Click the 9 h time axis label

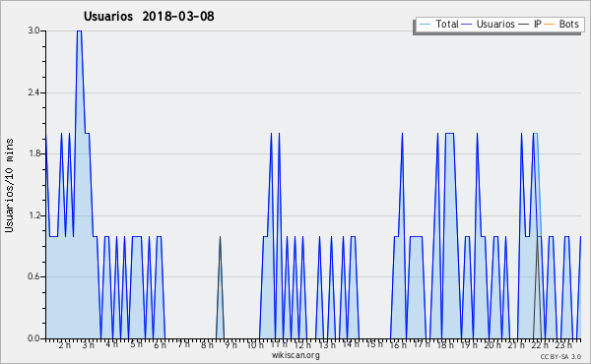click(x=231, y=345)
